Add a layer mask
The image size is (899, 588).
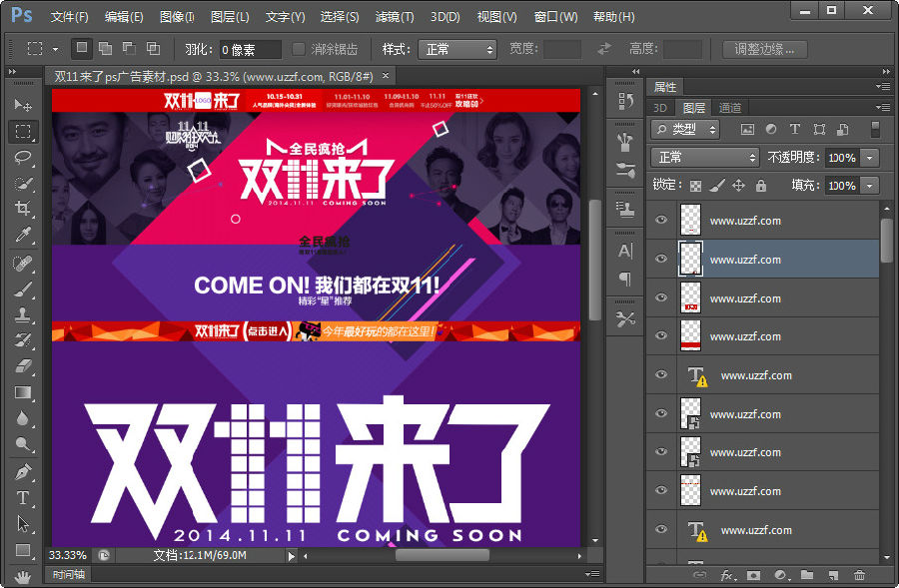(x=753, y=575)
